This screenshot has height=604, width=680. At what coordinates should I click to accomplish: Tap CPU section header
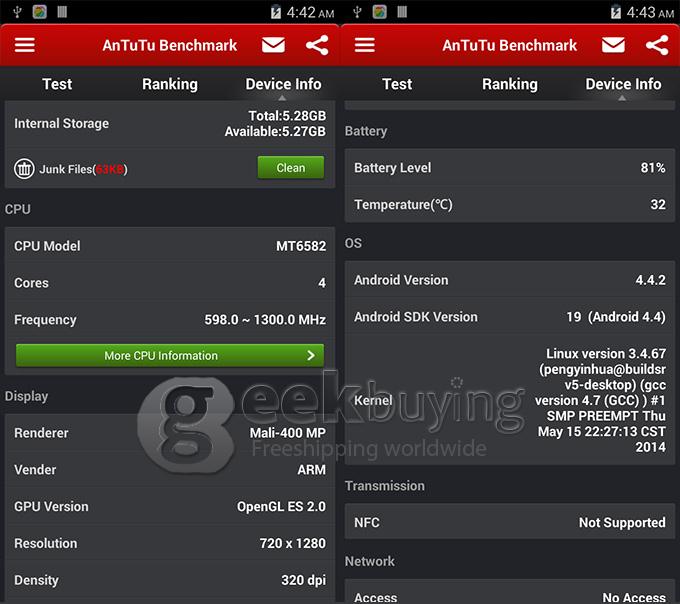coord(18,209)
